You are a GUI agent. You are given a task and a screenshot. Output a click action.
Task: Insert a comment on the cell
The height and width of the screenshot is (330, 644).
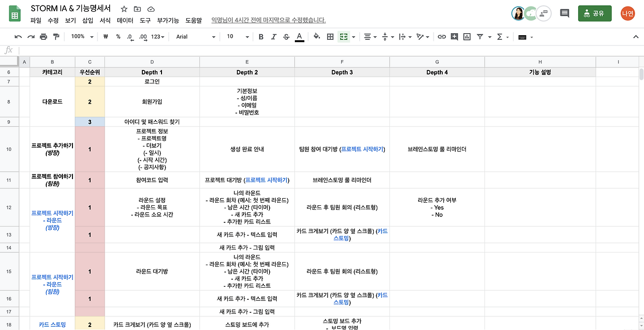point(454,37)
